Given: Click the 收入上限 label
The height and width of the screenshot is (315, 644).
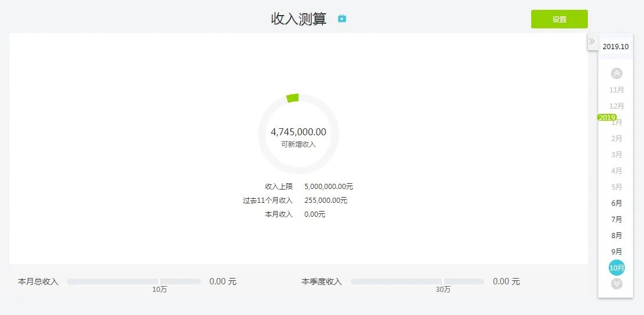Looking at the screenshot, I should point(279,187).
